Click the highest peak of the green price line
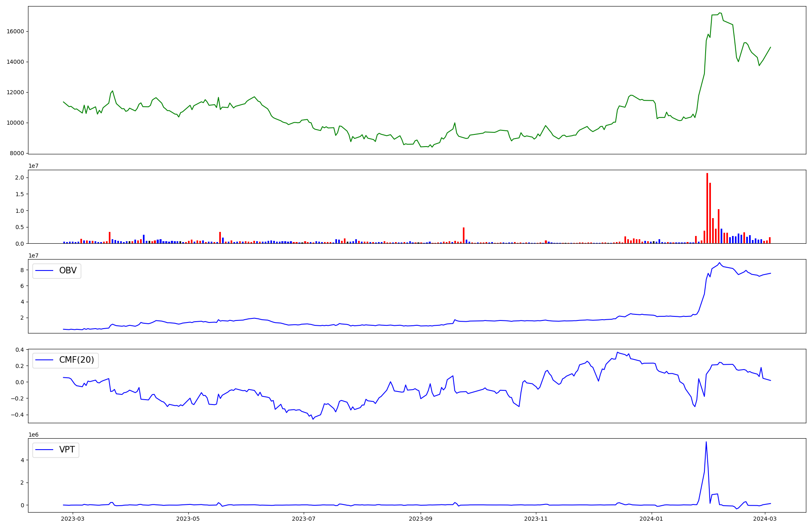The height and width of the screenshot is (528, 812). click(720, 13)
